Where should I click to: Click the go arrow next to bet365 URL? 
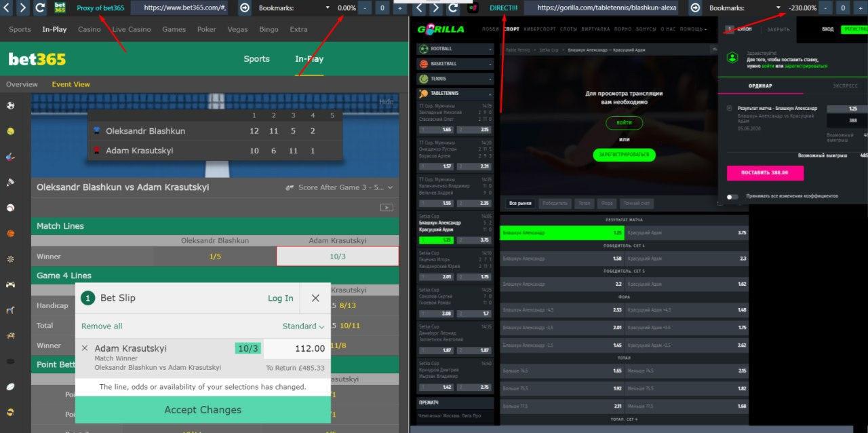244,8
